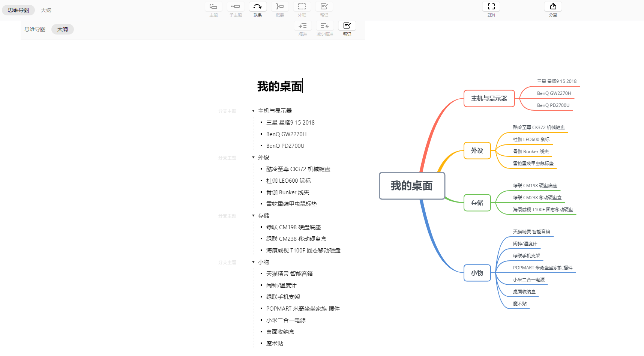Open the outline Note (笔记) icon
This screenshot has height=356, width=644.
(x=347, y=26)
